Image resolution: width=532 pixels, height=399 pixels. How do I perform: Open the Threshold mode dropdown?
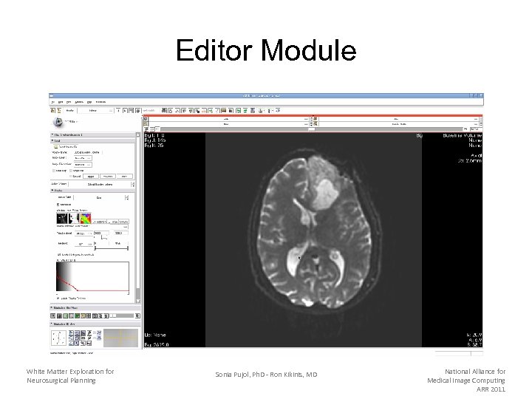tap(83, 244)
